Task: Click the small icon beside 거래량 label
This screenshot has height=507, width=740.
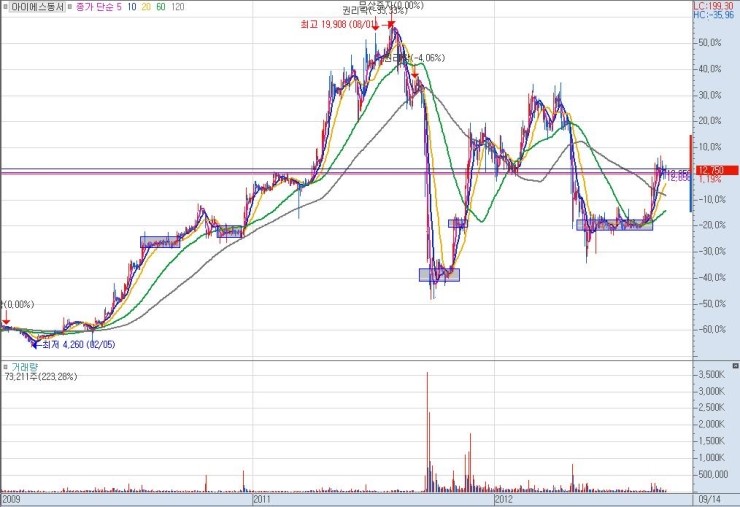Action: point(7,366)
